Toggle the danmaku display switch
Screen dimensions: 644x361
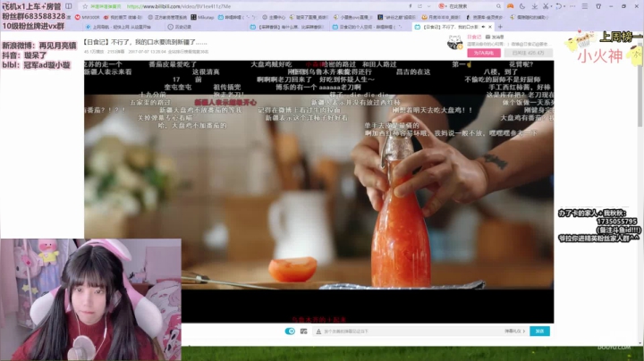[x=290, y=331]
